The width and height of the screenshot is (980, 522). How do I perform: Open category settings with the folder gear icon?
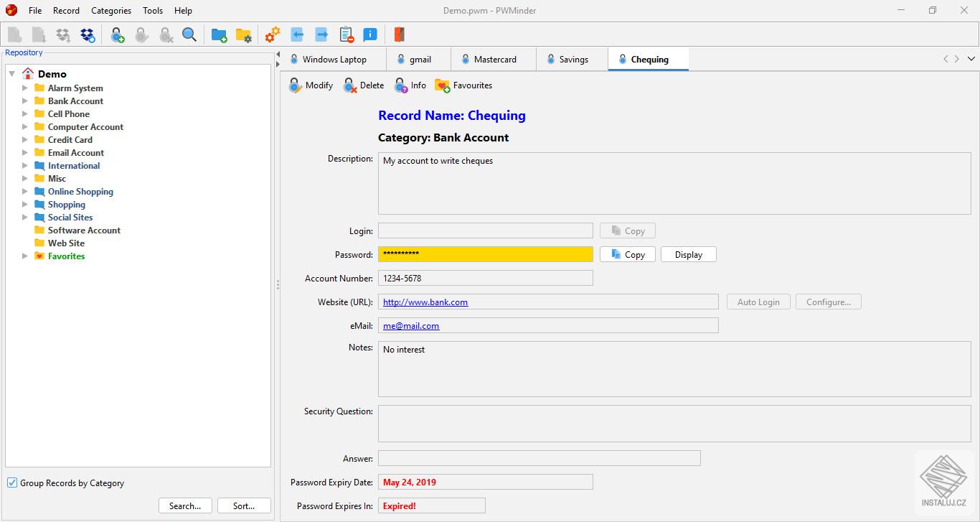point(244,34)
